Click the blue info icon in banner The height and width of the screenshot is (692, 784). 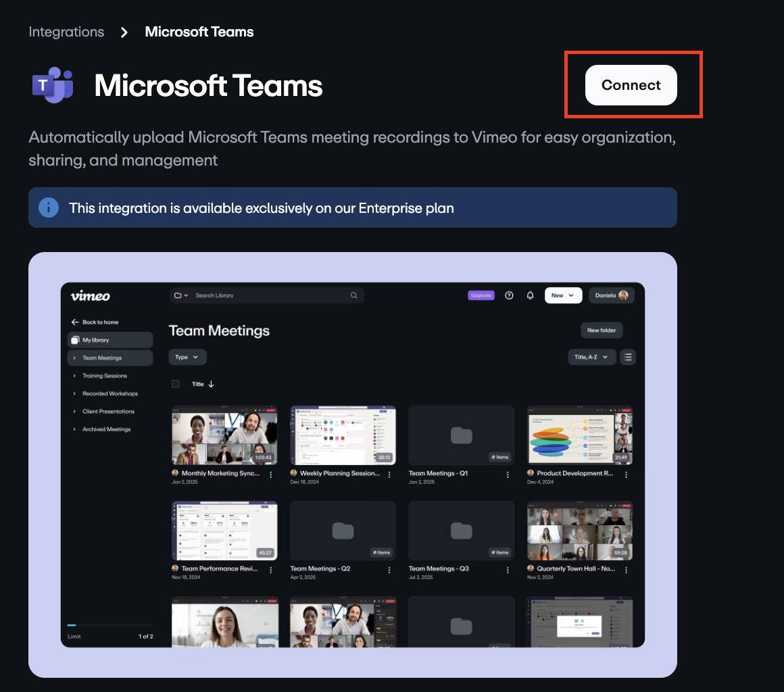click(x=49, y=207)
